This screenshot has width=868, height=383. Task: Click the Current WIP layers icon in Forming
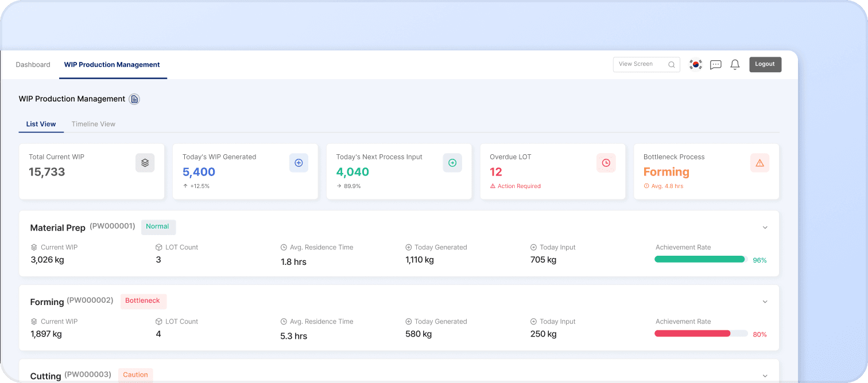pyautogui.click(x=34, y=322)
